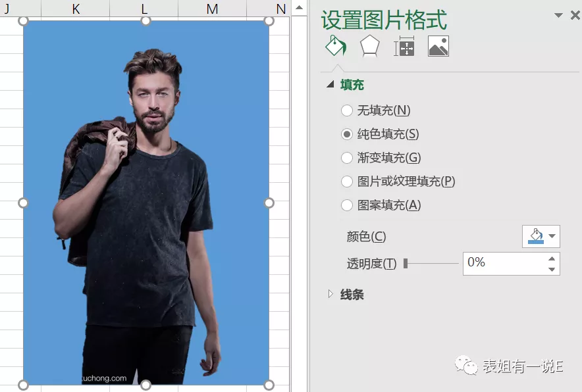Click the picture's bottom-right resize handle
This screenshot has width=582, height=392.
(x=269, y=385)
